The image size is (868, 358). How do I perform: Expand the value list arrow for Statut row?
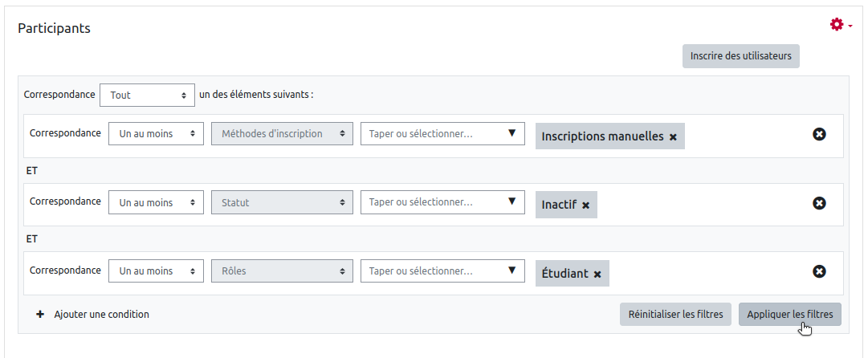click(511, 202)
